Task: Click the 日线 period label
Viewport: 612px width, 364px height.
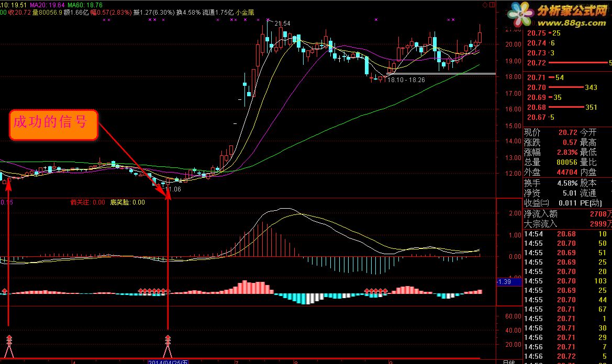Action: [x=508, y=362]
